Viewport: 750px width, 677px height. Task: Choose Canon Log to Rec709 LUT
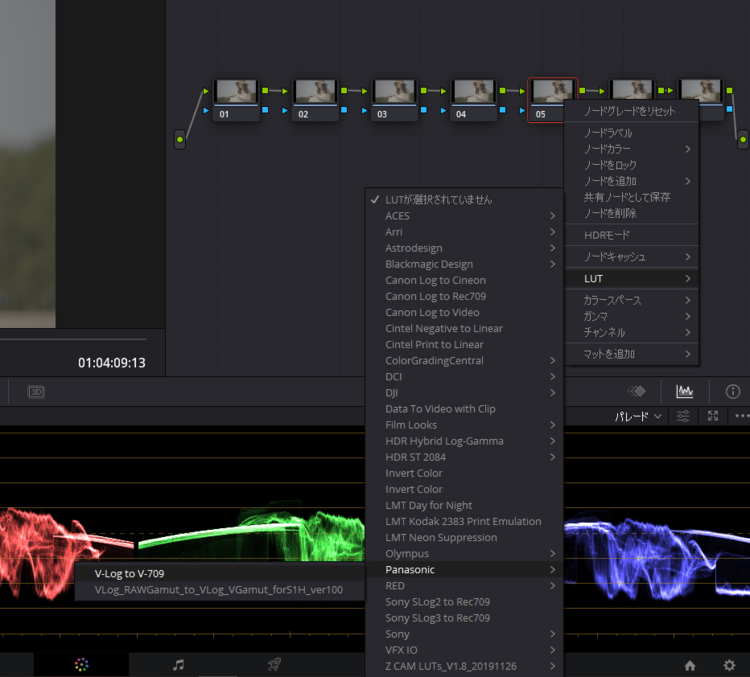tap(435, 296)
